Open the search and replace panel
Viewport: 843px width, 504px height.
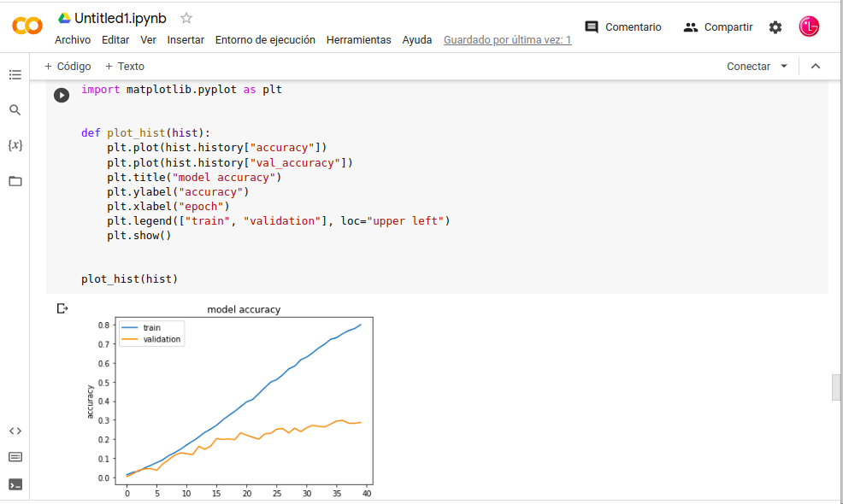point(15,110)
